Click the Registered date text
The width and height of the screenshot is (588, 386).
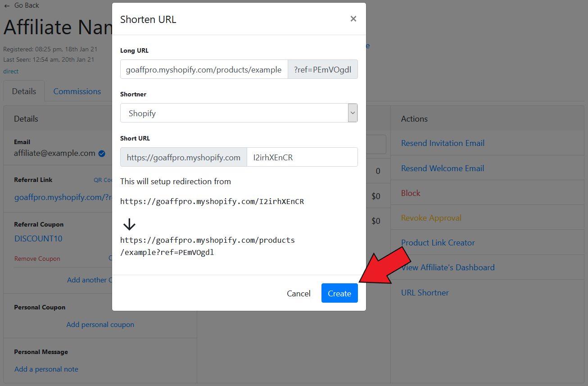click(x=50, y=49)
